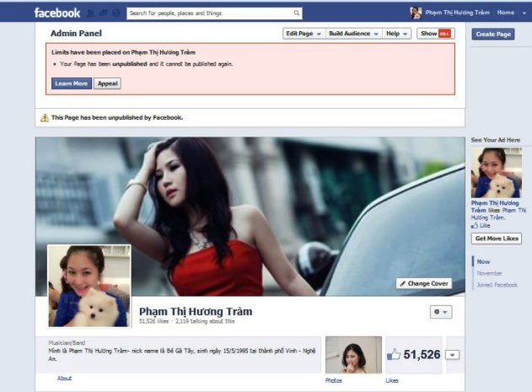Click the search magnifier icon
The height and width of the screenshot is (392, 532).
[x=297, y=13]
